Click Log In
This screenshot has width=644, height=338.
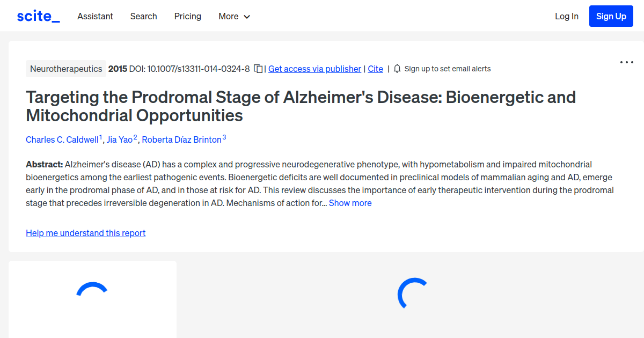click(x=566, y=16)
